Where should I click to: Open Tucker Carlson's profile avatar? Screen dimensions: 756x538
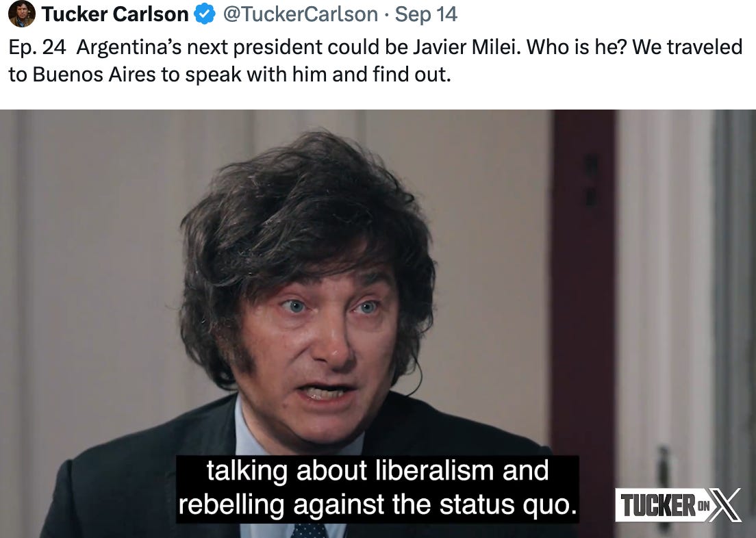pos(22,14)
